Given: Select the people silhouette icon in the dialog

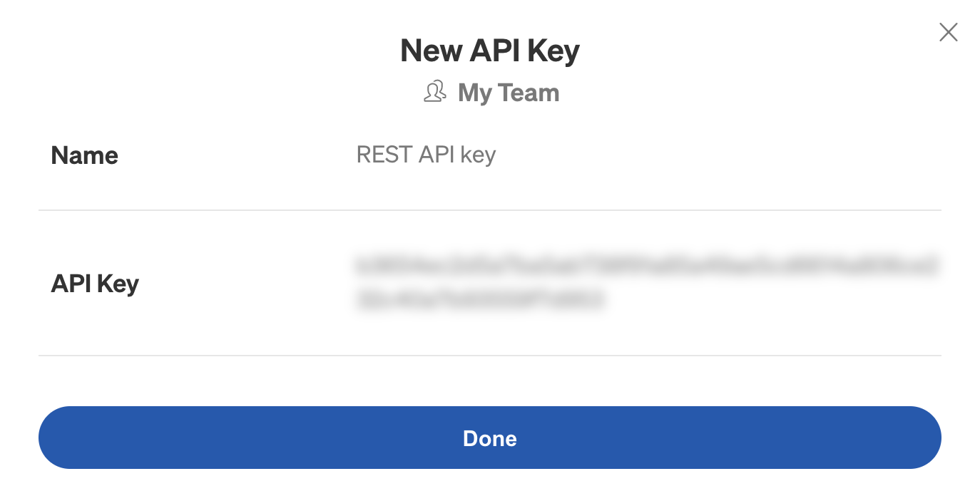Looking at the screenshot, I should (x=434, y=92).
